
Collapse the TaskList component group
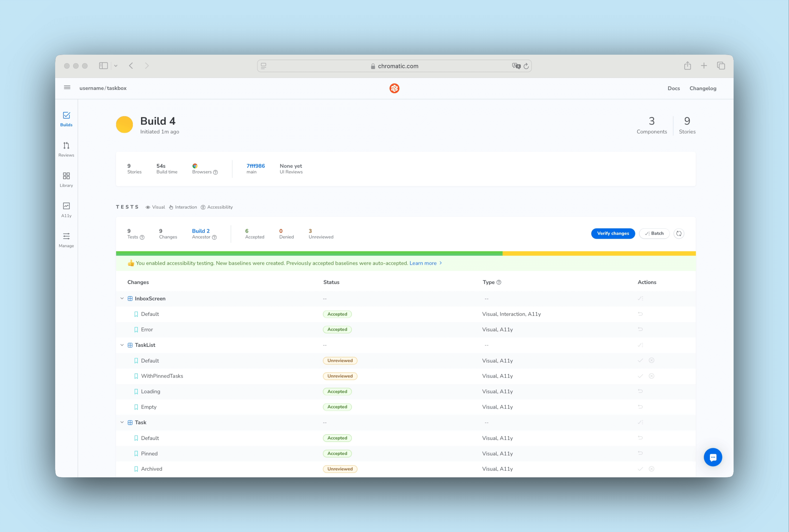click(122, 345)
